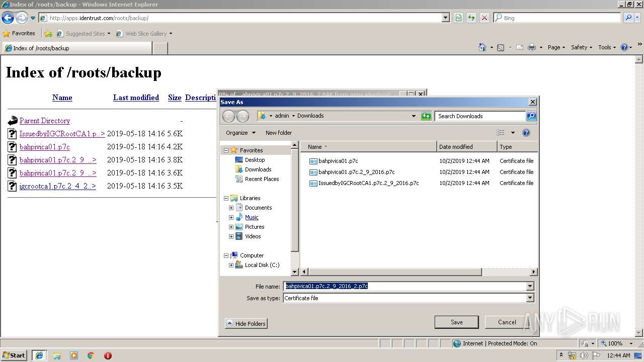Open Suggested Sites favorites item

[x=83, y=34]
